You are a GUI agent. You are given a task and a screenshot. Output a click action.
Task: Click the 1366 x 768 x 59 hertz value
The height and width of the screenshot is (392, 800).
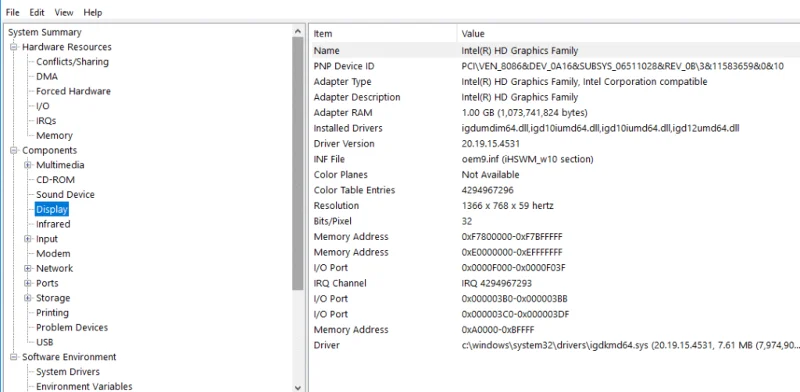click(x=507, y=206)
